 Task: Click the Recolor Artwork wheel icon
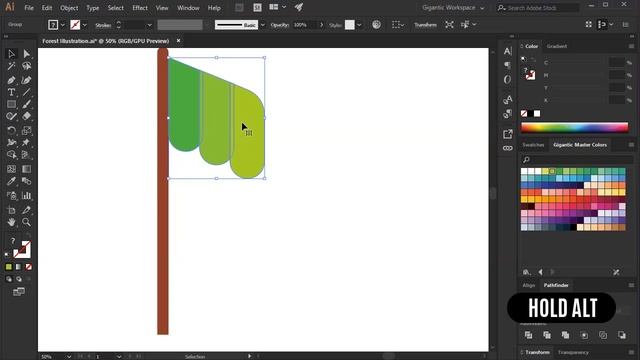coord(376,24)
